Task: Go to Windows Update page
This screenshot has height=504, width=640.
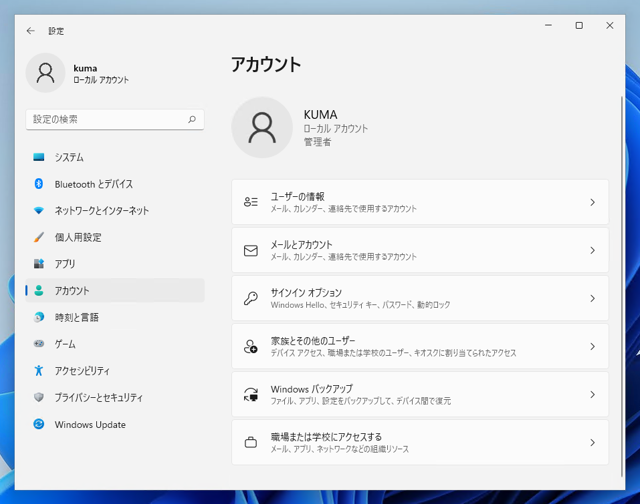Action: pyautogui.click(x=115, y=424)
